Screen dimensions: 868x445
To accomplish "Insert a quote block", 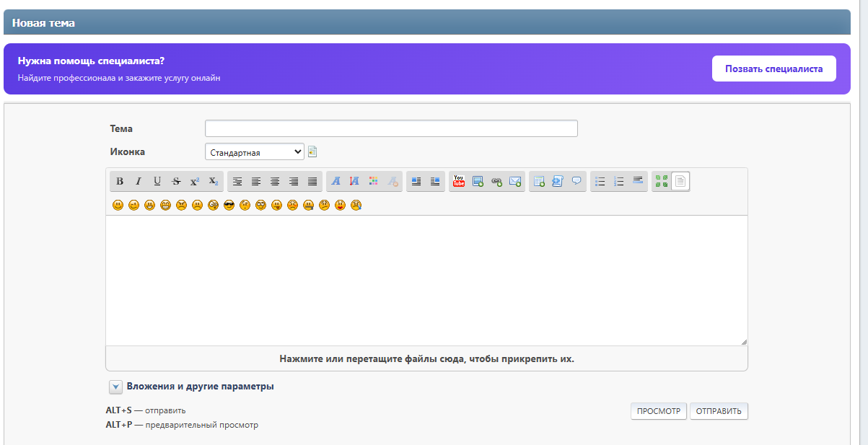I will (577, 182).
